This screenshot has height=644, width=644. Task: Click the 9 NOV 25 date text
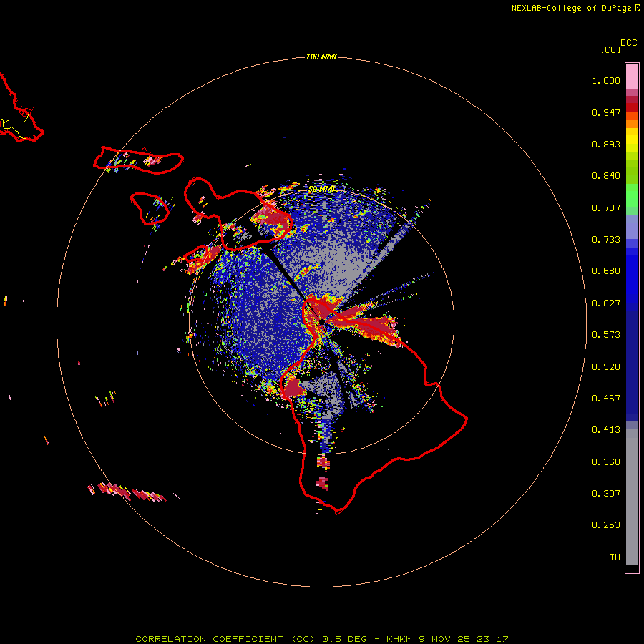point(444,639)
